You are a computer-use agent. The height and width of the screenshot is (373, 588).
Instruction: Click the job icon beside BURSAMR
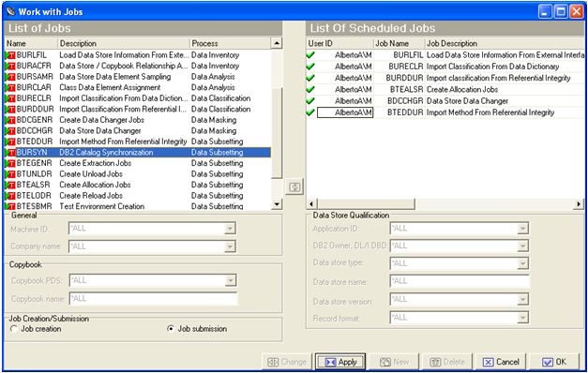click(10, 77)
